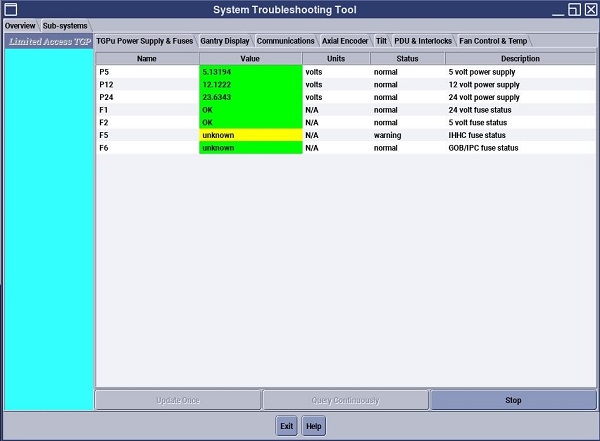Viewport: 600px width, 441px height.
Task: Select the yellow F5 unknown value cell
Action: 250,135
